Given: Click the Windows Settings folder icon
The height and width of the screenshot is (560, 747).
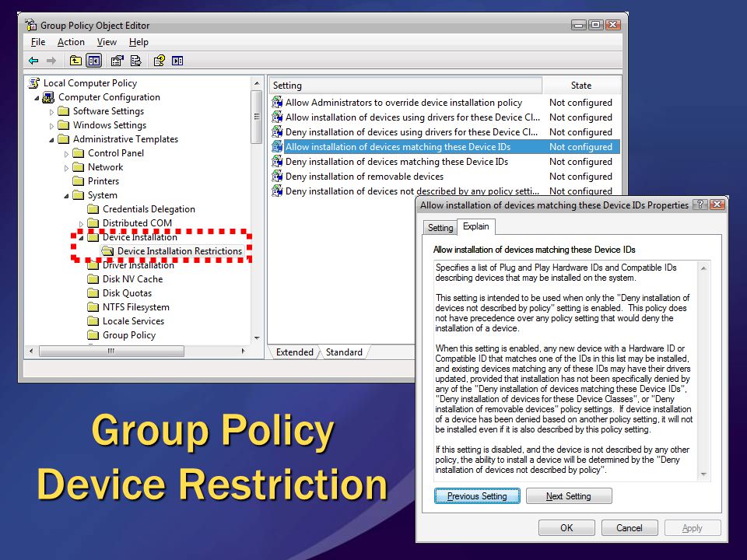Looking at the screenshot, I should click(63, 125).
